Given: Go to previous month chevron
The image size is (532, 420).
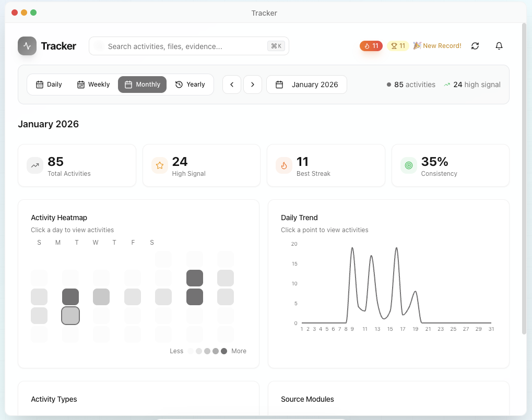Looking at the screenshot, I should (232, 85).
